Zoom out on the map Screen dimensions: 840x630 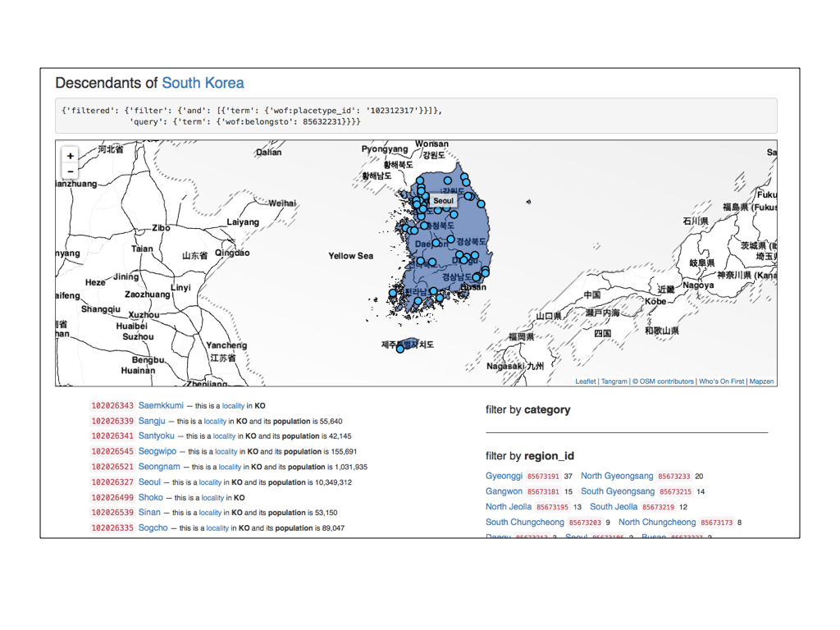coord(71,171)
